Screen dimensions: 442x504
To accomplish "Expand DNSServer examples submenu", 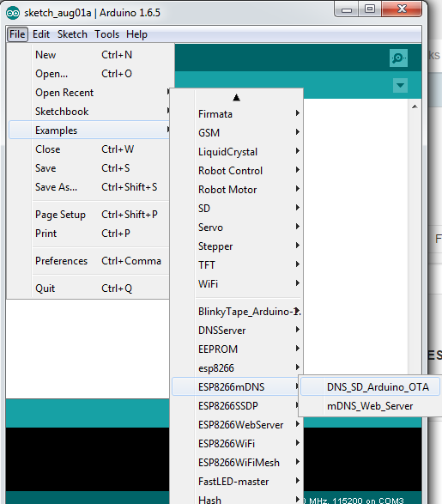I will click(237, 331).
